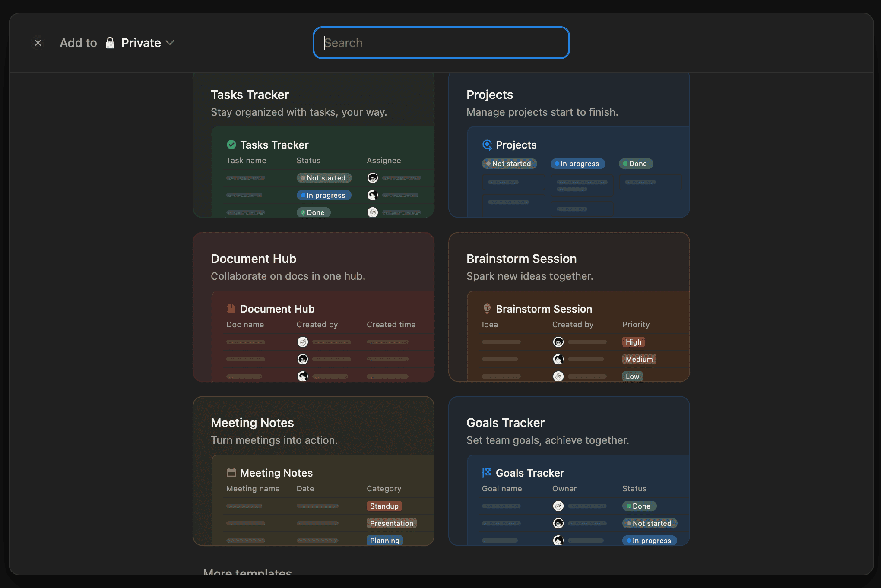Screen dimensions: 881x588
Task: Open the Private workspace selector
Action: point(141,43)
